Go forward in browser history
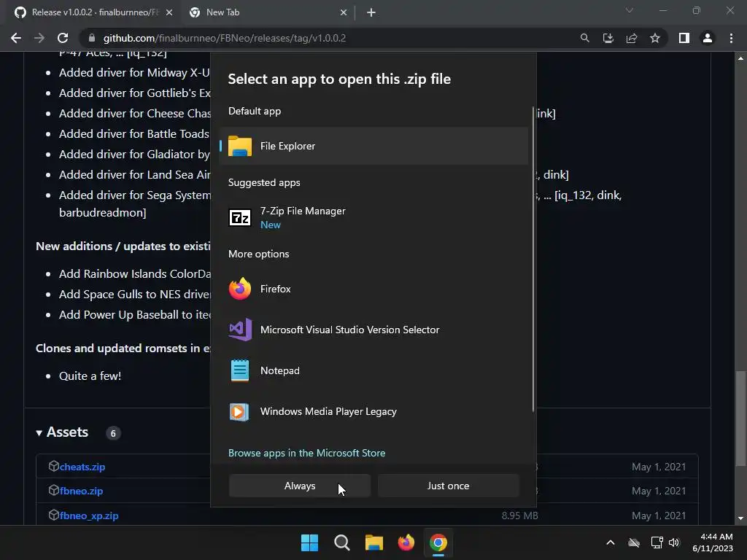This screenshot has width=747, height=560. (39, 38)
